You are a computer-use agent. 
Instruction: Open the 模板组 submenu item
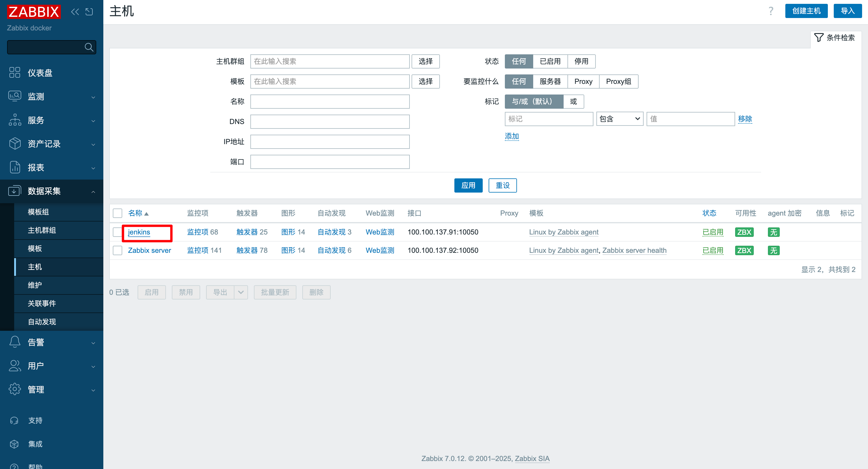tap(59, 212)
